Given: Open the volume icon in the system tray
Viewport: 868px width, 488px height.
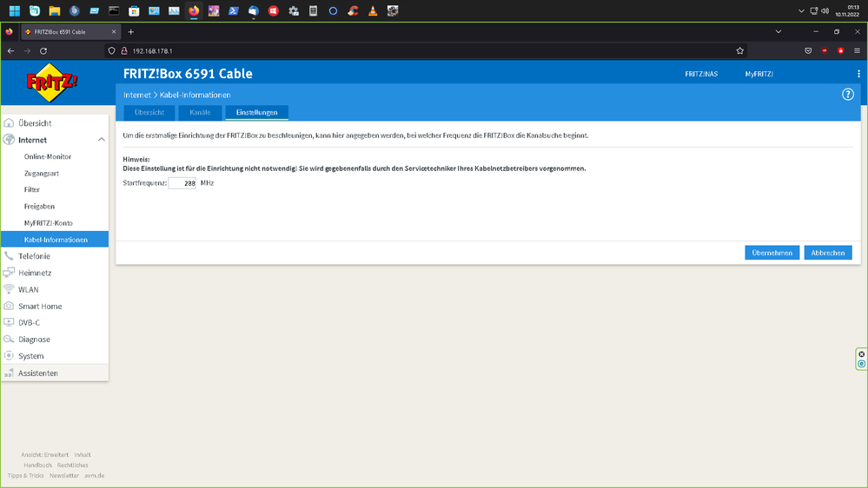Looking at the screenshot, I should pos(825,11).
